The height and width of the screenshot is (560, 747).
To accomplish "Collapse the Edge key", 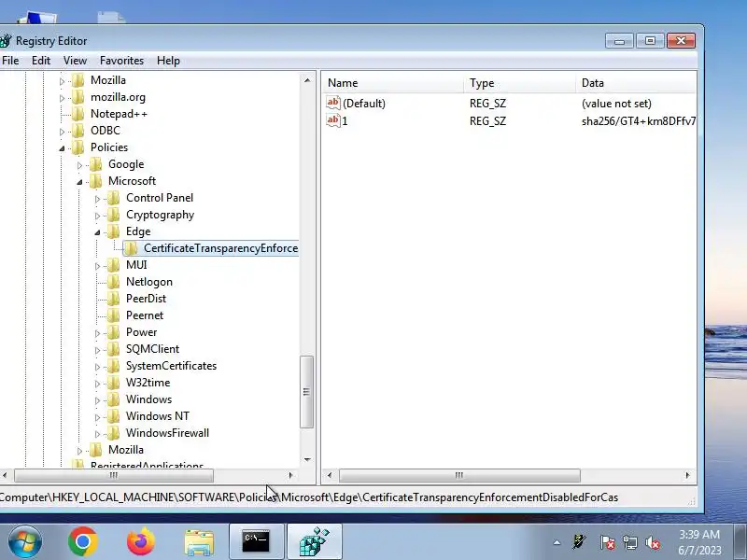I will [x=97, y=232].
